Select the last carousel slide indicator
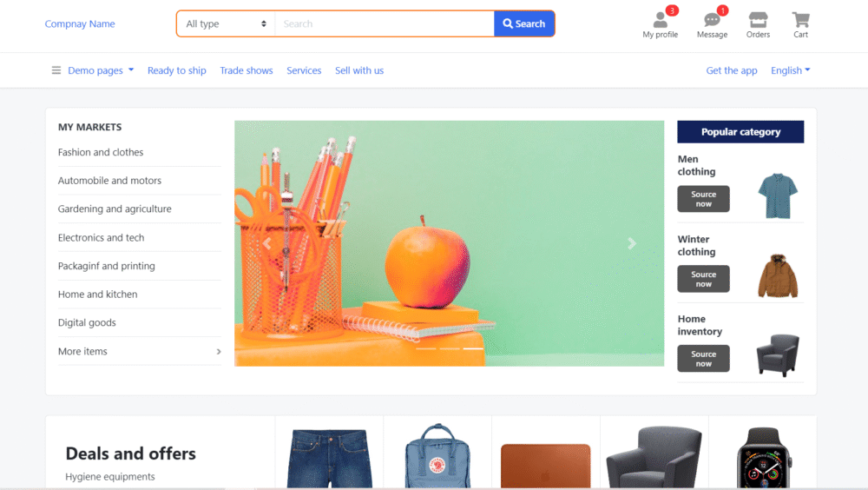868x490 pixels. coord(473,348)
